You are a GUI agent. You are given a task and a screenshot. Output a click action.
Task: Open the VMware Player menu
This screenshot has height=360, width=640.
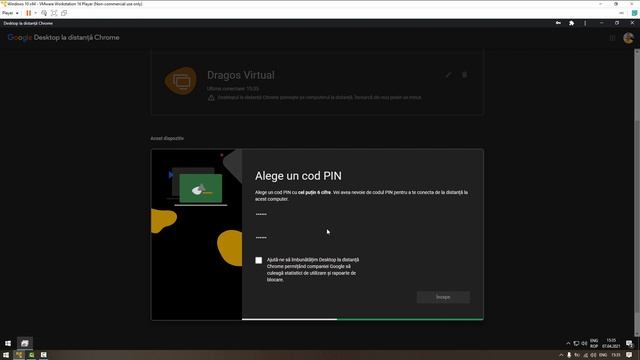[x=10, y=13]
